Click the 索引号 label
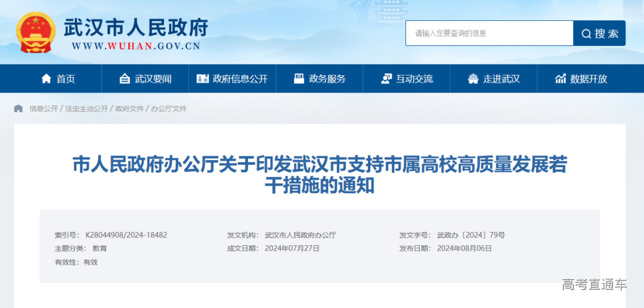644x308 pixels. (x=67, y=235)
